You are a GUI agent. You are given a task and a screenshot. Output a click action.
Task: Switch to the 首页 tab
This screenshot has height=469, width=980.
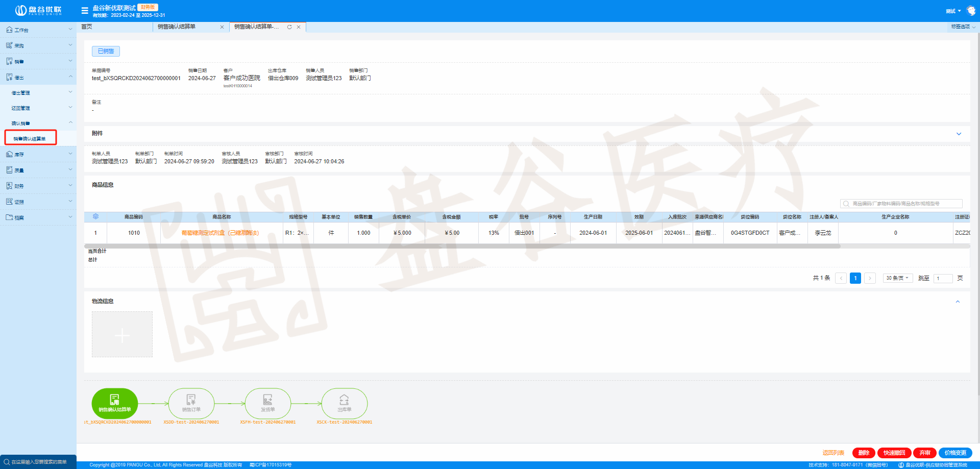[x=87, y=27]
